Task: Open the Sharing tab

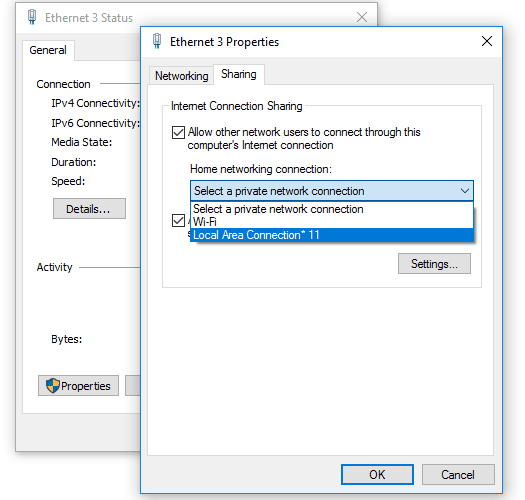Action: (239, 74)
